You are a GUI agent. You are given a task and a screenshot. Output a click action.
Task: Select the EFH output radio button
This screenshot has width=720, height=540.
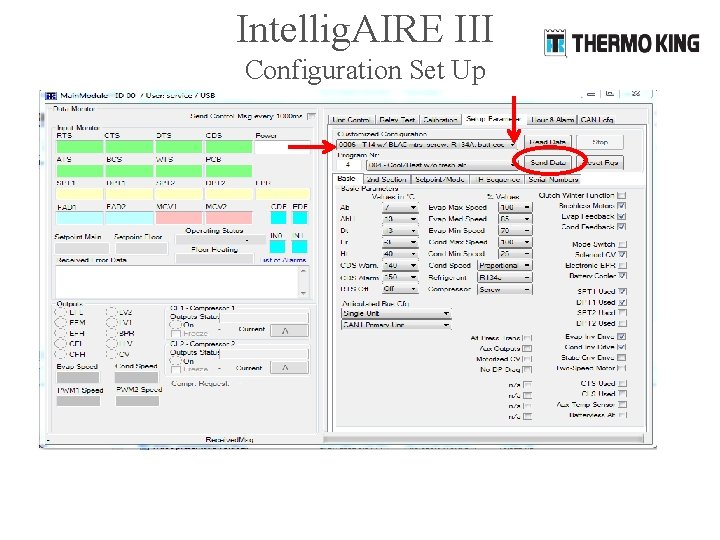point(60,333)
